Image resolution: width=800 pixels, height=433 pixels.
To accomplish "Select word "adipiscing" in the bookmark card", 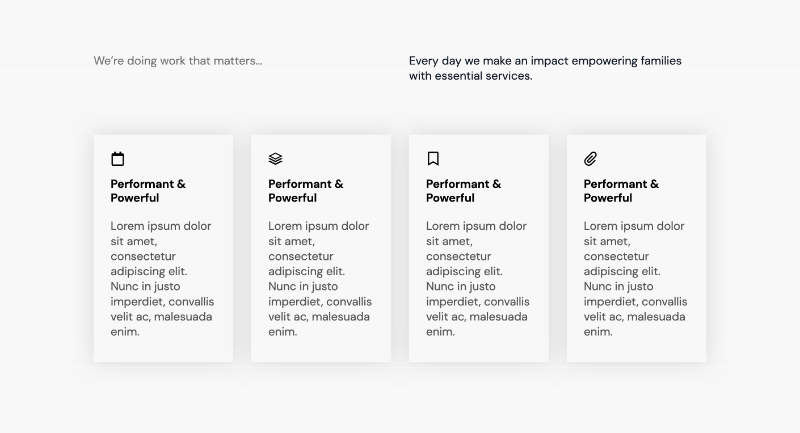I will tap(457, 271).
